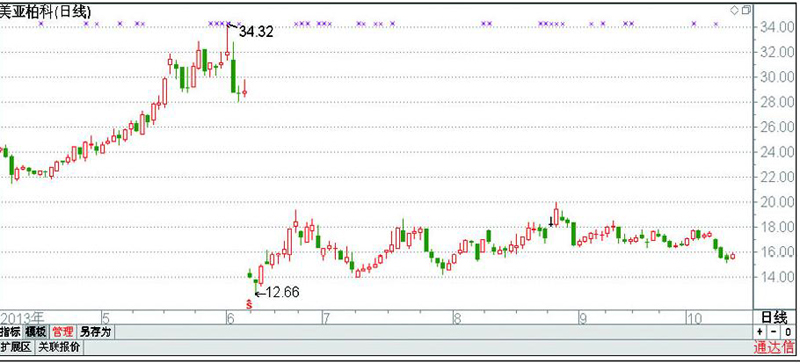Click the red S marker under the June low
The height and width of the screenshot is (364, 800).
point(249,304)
